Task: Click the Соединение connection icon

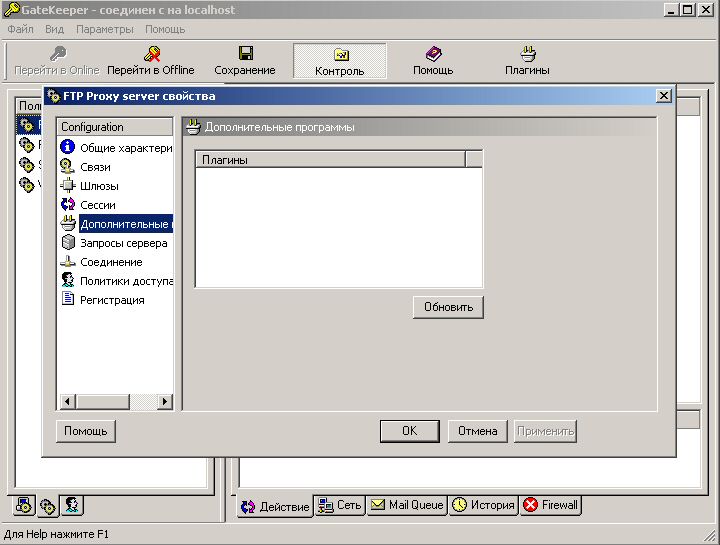Action: click(68, 261)
